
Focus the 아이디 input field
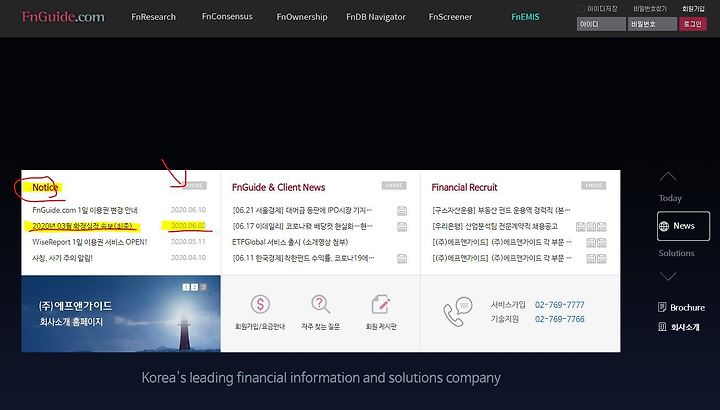pyautogui.click(x=601, y=24)
